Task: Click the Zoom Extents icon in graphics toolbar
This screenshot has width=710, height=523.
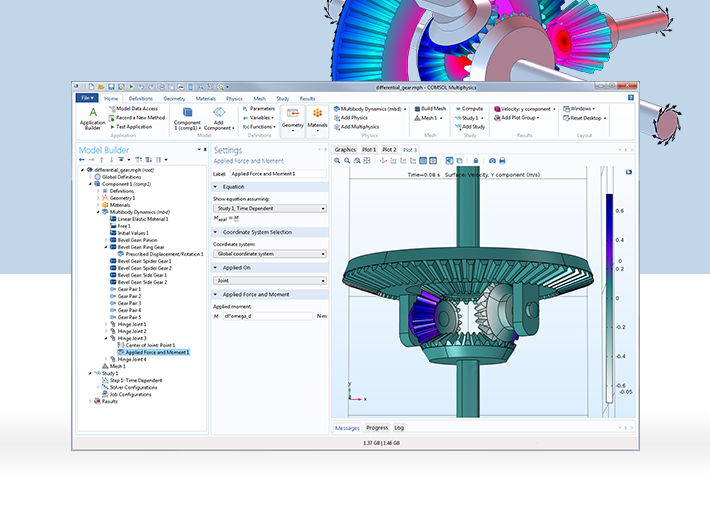Action: 367,161
